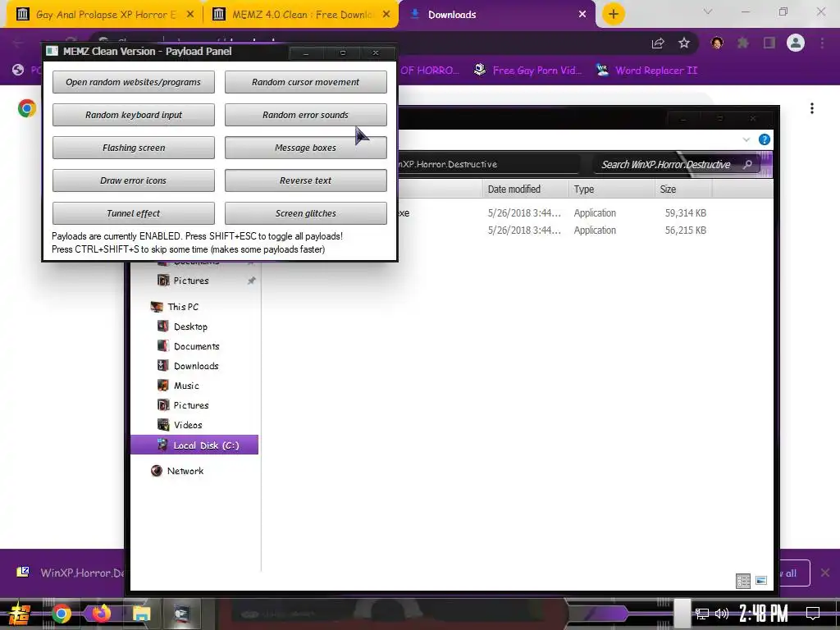Viewport: 840px width, 630px height.
Task: Open the Start menu button
Action: click(19, 614)
